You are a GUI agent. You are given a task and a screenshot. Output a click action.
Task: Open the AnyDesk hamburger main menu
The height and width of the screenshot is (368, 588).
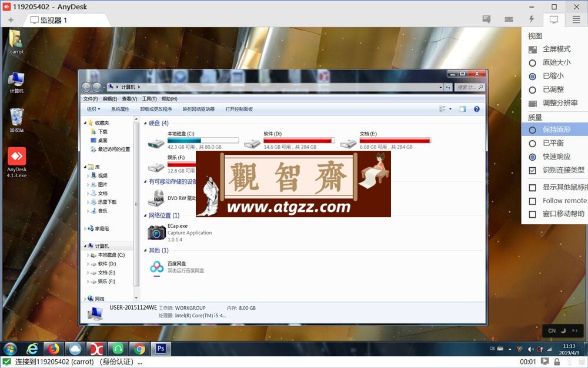coord(576,19)
